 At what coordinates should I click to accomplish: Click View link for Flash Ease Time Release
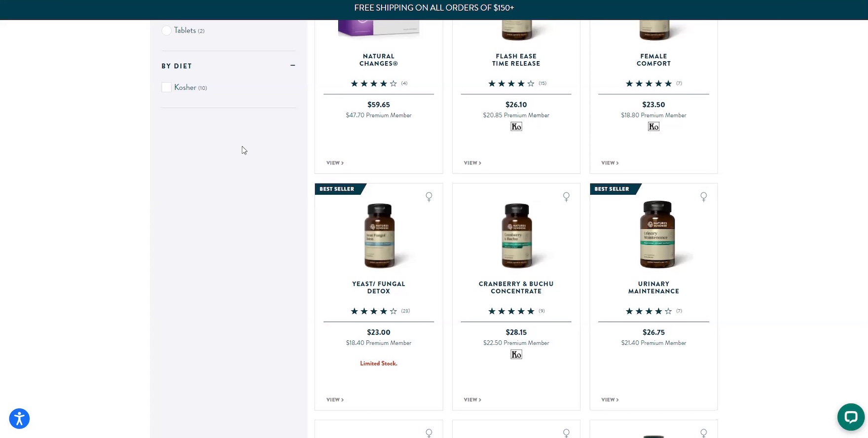click(x=472, y=163)
